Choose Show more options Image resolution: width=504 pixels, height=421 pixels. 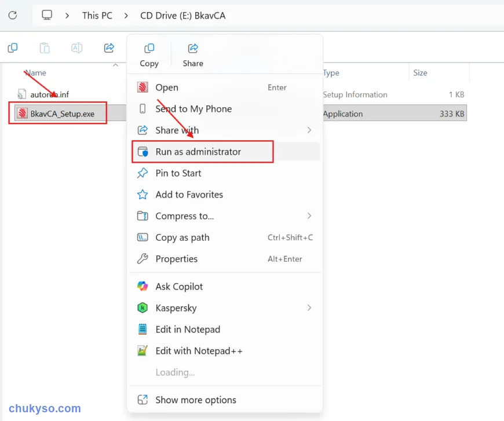225,400
